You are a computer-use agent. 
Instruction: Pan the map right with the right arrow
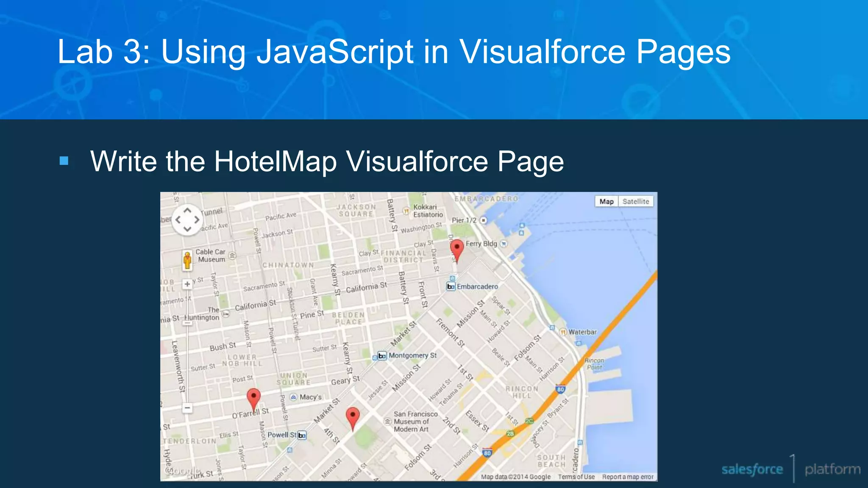pyautogui.click(x=197, y=220)
